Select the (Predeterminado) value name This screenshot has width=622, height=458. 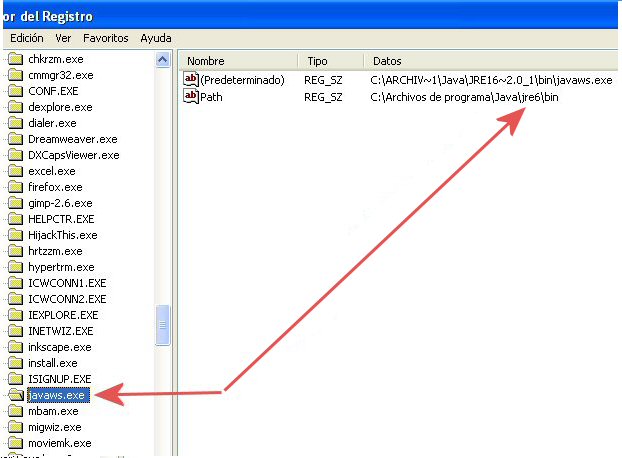click(x=242, y=80)
